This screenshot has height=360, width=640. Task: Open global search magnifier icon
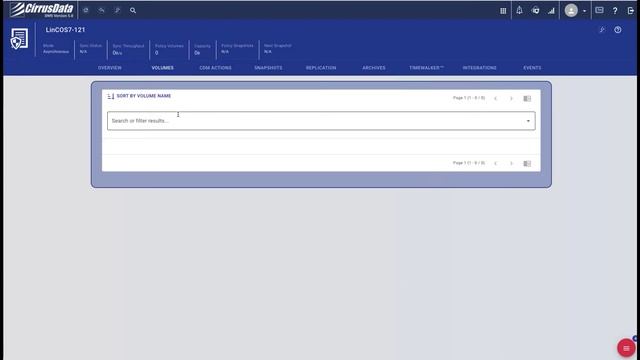(133, 10)
